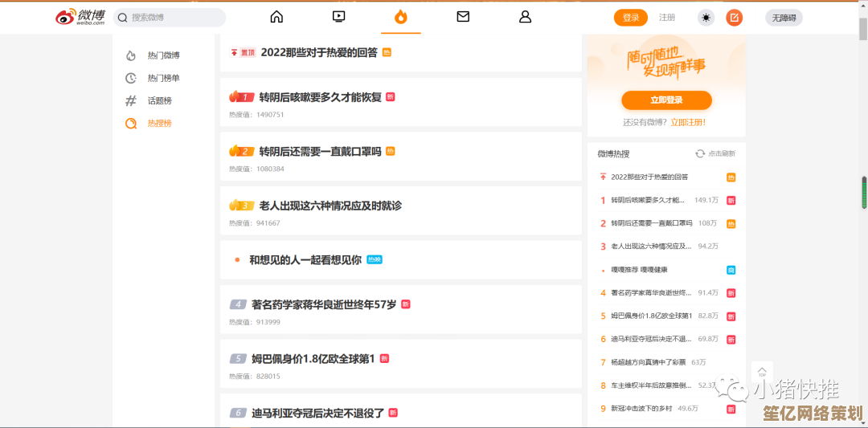Viewport: 868px width, 428px height.
Task: Toggle the 无障碍 accessibility mode
Action: (784, 18)
